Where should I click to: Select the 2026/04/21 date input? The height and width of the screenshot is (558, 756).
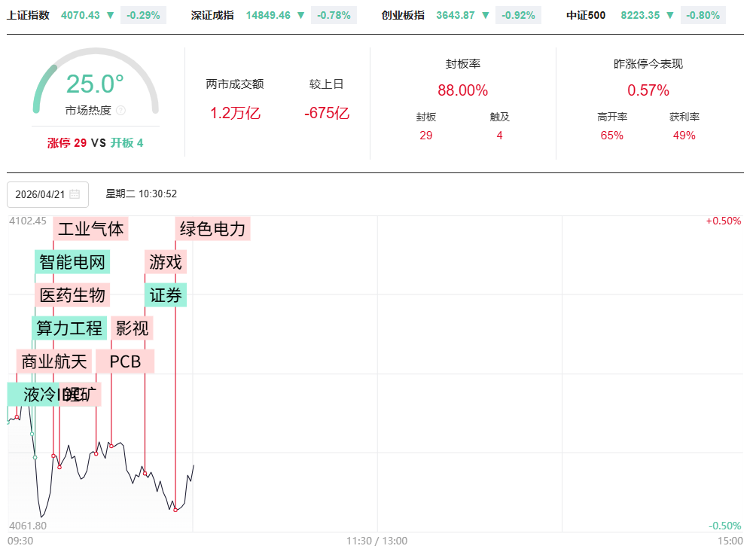(x=41, y=194)
